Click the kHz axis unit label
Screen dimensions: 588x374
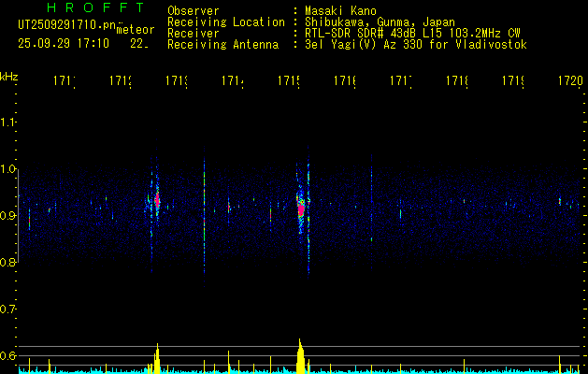(9, 77)
